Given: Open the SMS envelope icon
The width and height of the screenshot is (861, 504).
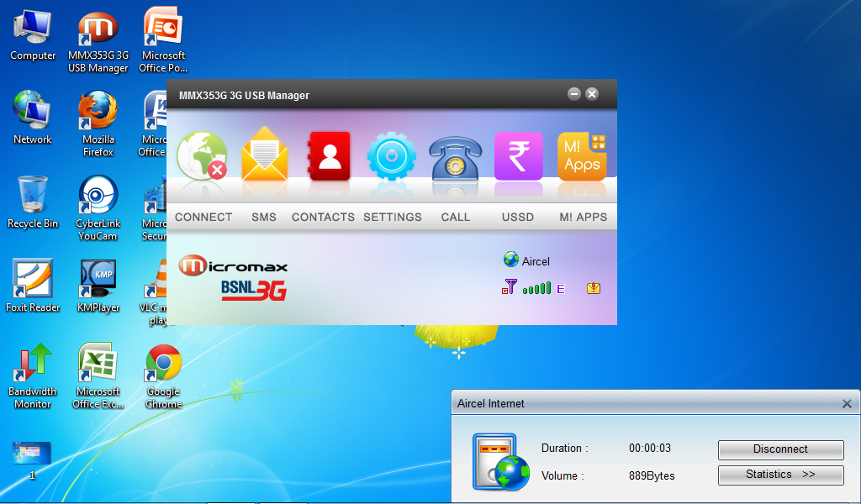Looking at the screenshot, I should tap(265, 154).
